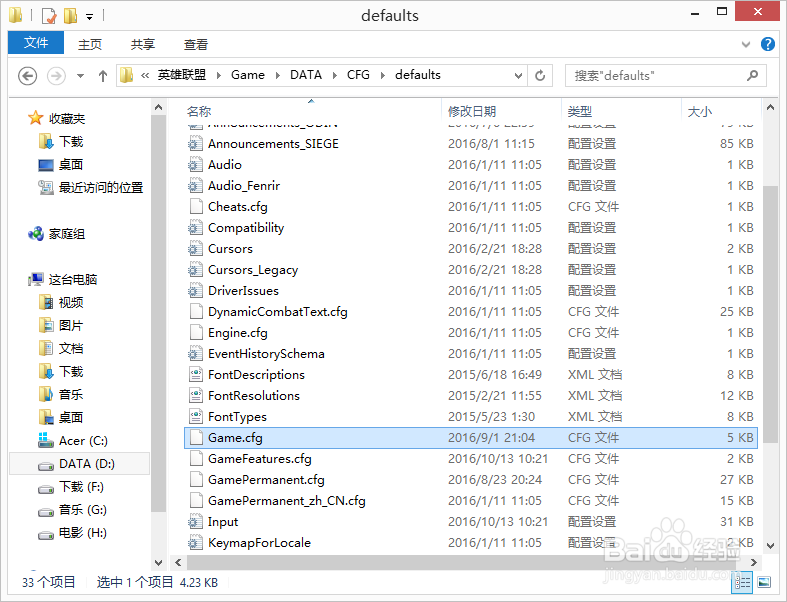The height and width of the screenshot is (602, 787).
Task: Sort by 修改日期 column header
Action: (472, 111)
